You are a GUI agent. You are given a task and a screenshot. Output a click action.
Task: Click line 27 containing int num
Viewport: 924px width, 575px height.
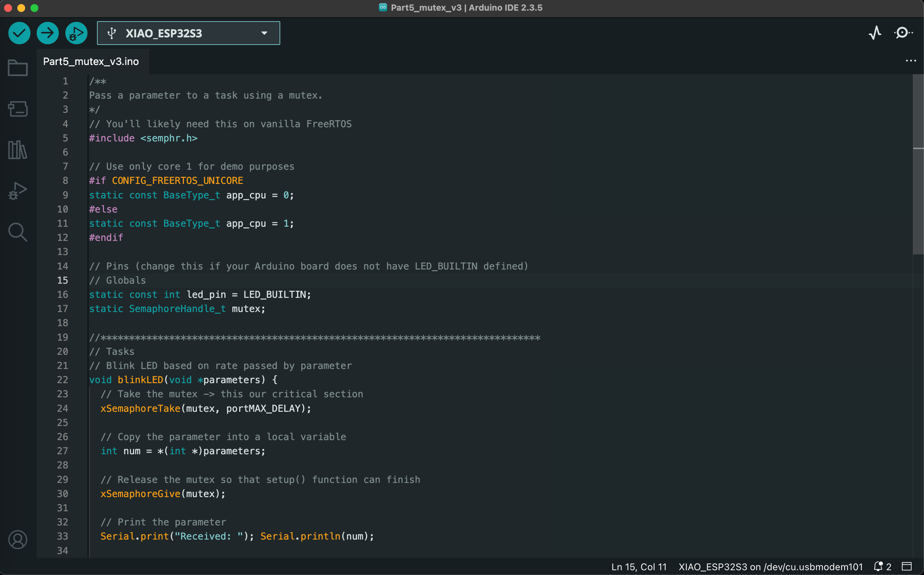(x=183, y=451)
